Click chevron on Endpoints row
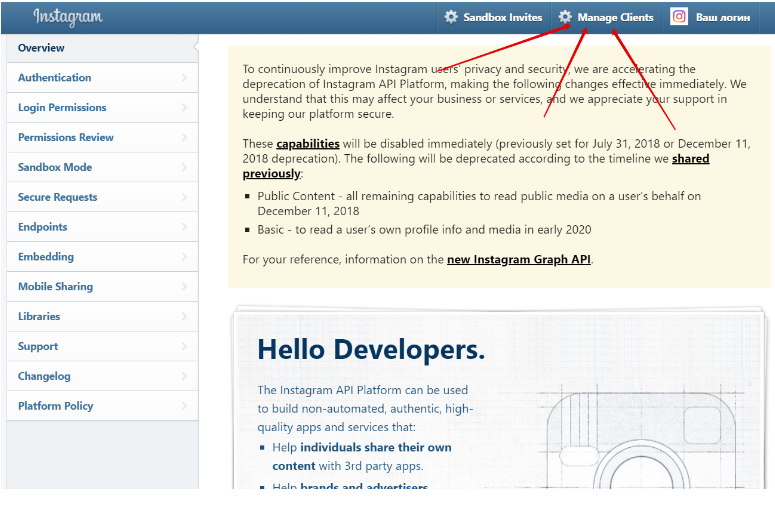Image resolution: width=775 pixels, height=506 pixels. tap(184, 227)
